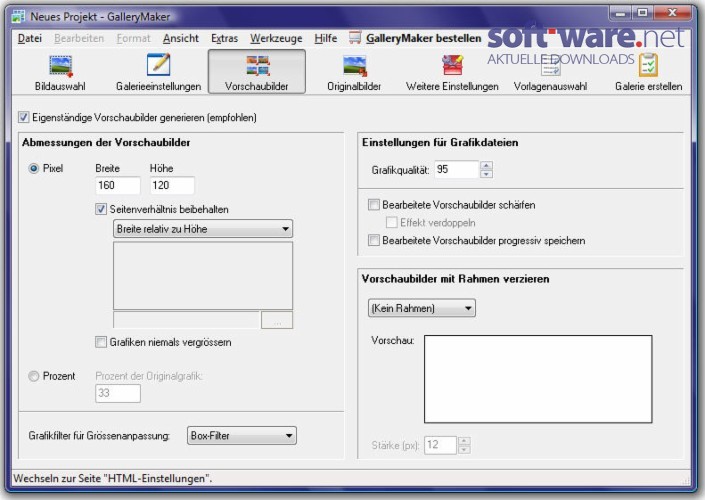Uncheck Seitenverhältnis beibehalten

tap(101, 209)
